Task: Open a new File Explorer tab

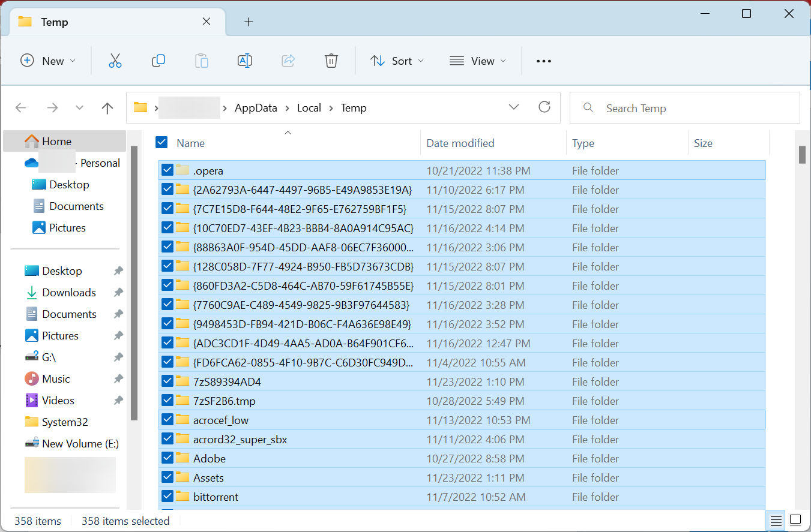Action: click(x=249, y=22)
